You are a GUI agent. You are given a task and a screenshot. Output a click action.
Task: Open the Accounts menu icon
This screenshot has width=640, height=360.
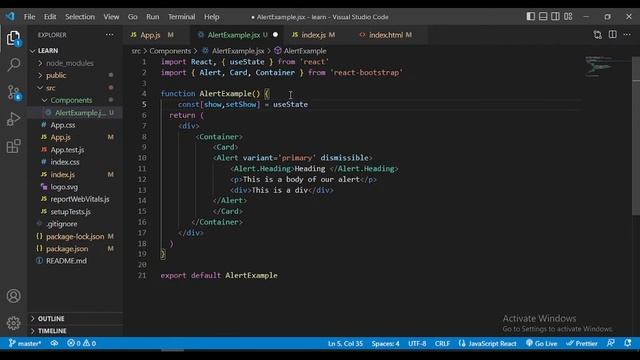pos(13,296)
